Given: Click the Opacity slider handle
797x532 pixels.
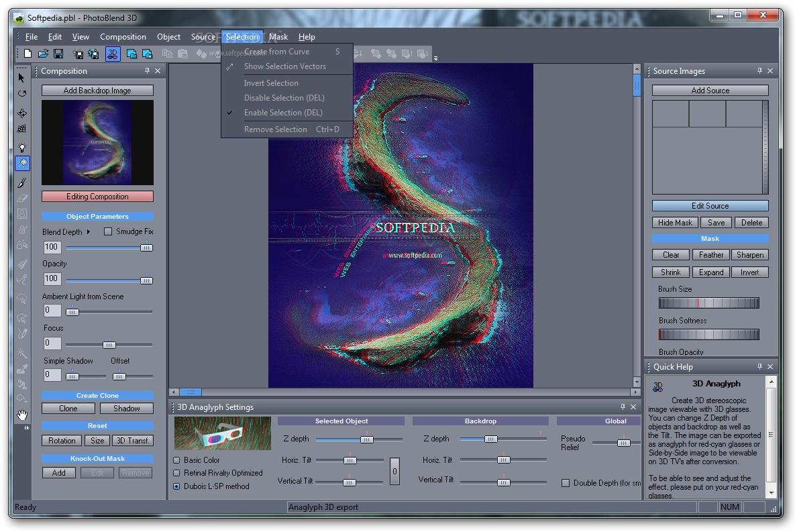Looking at the screenshot, I should point(146,280).
